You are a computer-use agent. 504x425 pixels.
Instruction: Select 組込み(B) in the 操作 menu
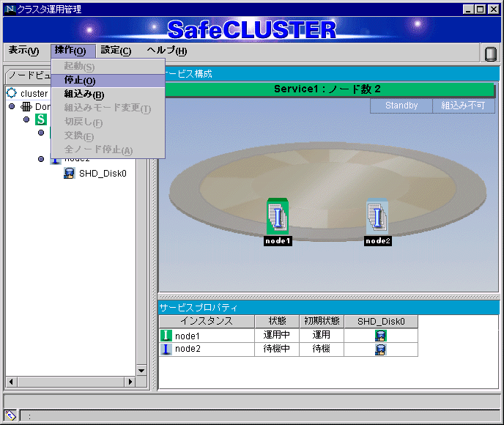(84, 95)
